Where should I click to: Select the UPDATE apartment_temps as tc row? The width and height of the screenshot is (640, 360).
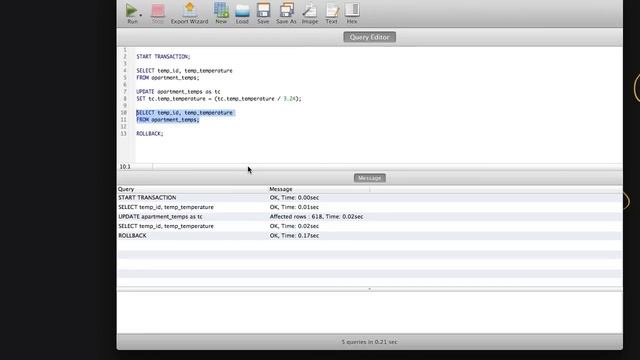[x=369, y=217]
